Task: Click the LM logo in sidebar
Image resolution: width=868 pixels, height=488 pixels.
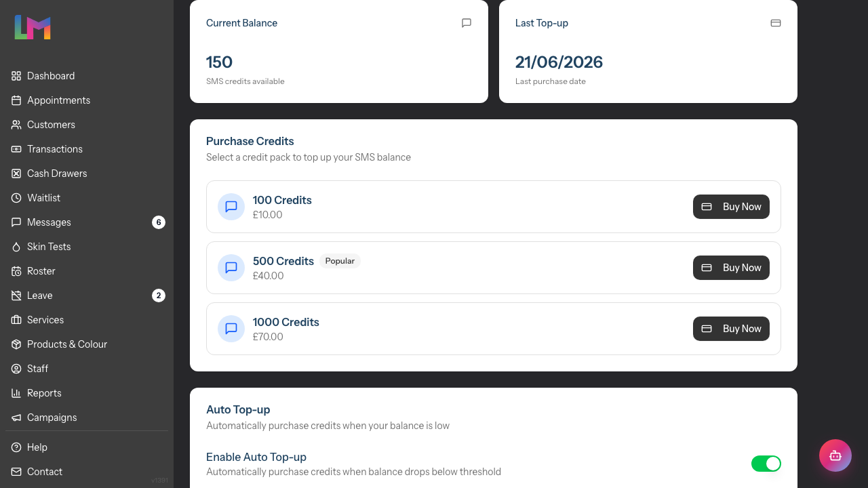Action: point(33,27)
